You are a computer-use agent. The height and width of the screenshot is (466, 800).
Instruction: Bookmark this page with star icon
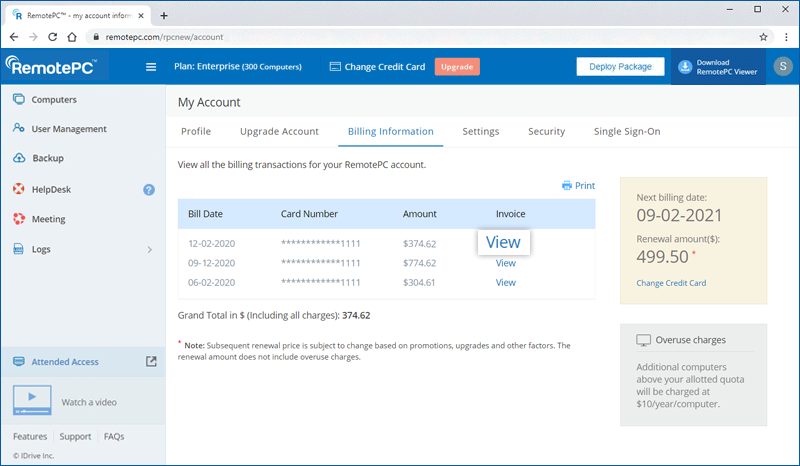coord(763,37)
